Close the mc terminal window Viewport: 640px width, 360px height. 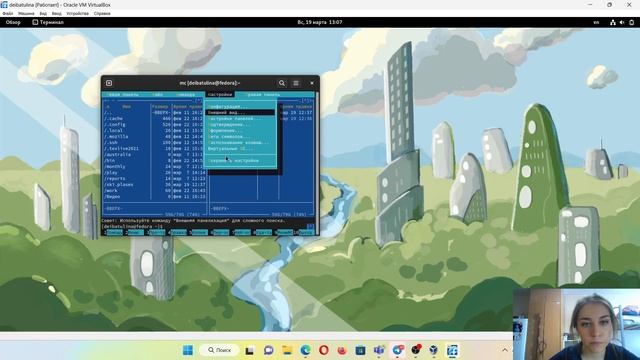pyautogui.click(x=312, y=83)
